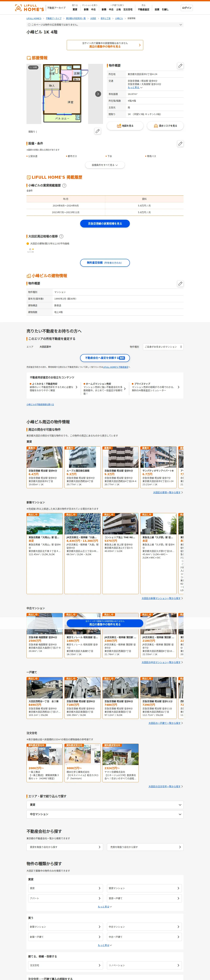Click the 浸水リスクを見る button

[x=165, y=126]
